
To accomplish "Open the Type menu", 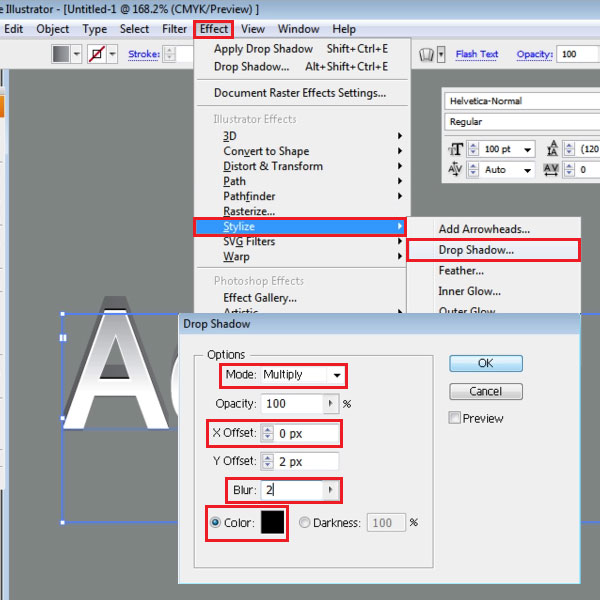I will point(95,29).
